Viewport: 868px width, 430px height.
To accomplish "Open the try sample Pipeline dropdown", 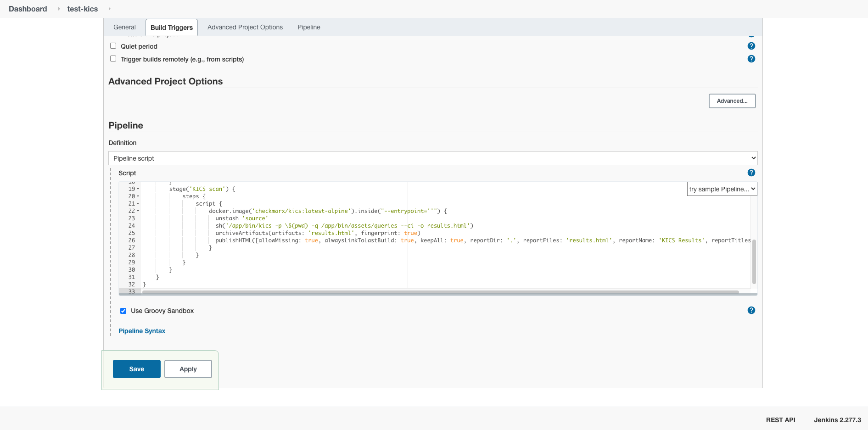I will [722, 189].
